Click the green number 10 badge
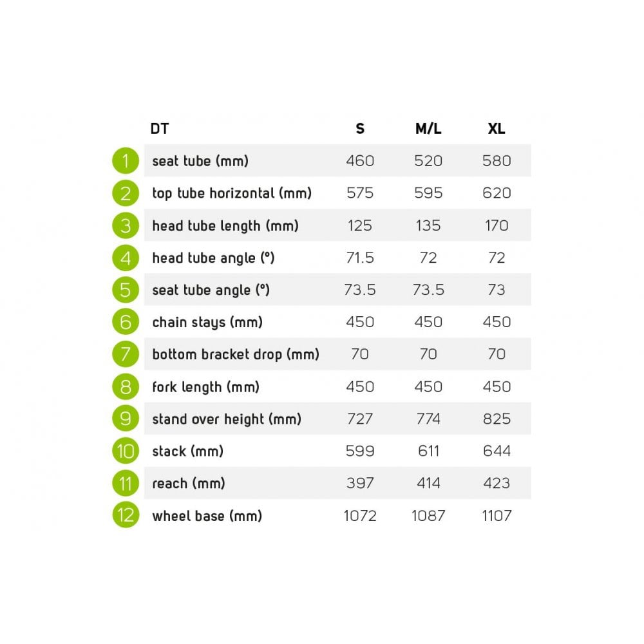The image size is (644, 644). [126, 451]
